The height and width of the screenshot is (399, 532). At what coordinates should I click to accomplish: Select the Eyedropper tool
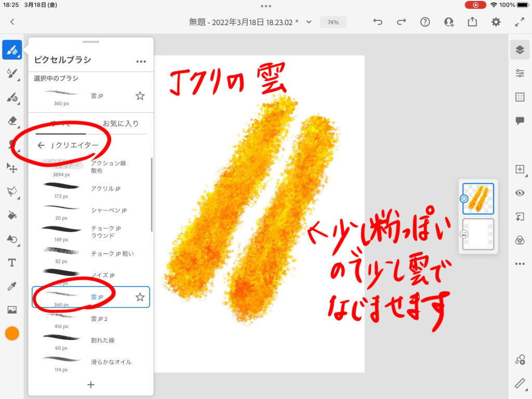[12, 286]
